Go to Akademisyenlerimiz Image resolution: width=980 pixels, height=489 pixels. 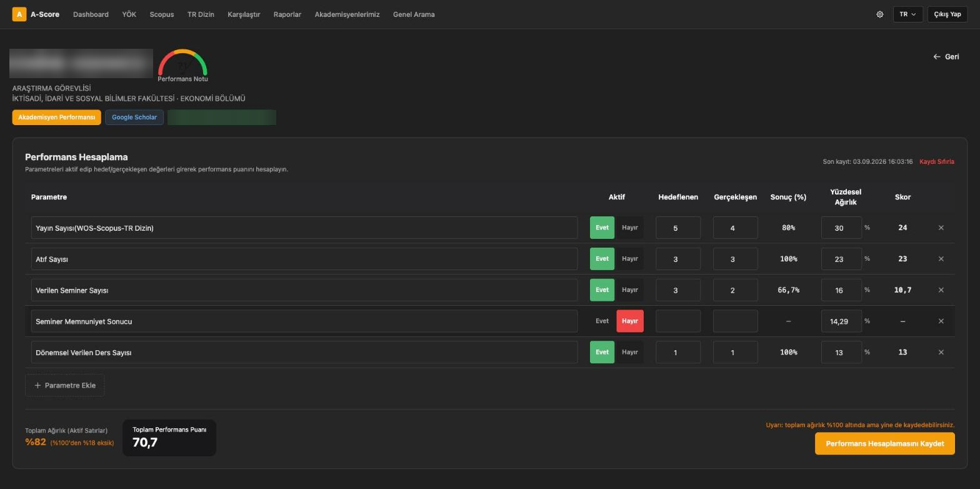click(347, 14)
